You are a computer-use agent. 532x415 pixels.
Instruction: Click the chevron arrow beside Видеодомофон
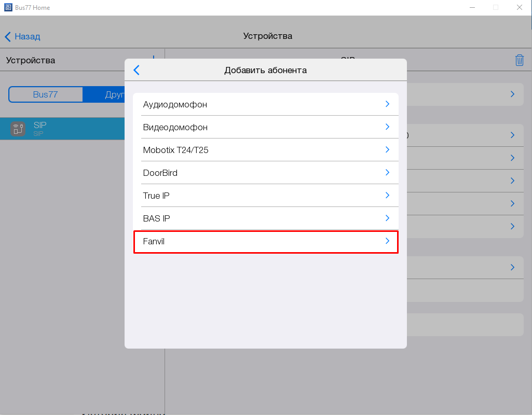click(x=387, y=127)
